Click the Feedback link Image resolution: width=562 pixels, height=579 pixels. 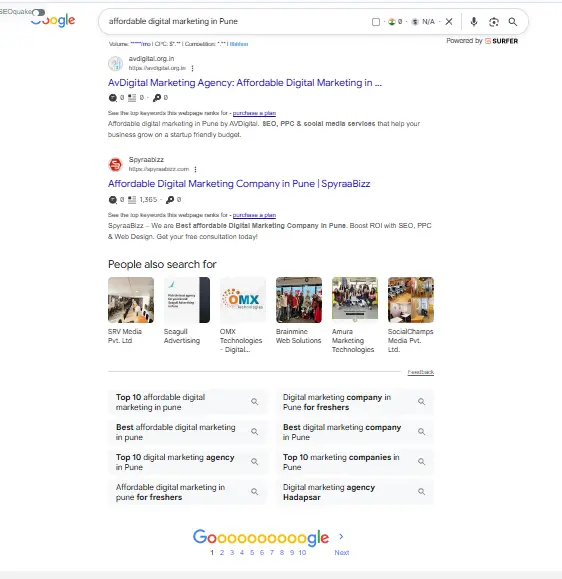(x=421, y=372)
